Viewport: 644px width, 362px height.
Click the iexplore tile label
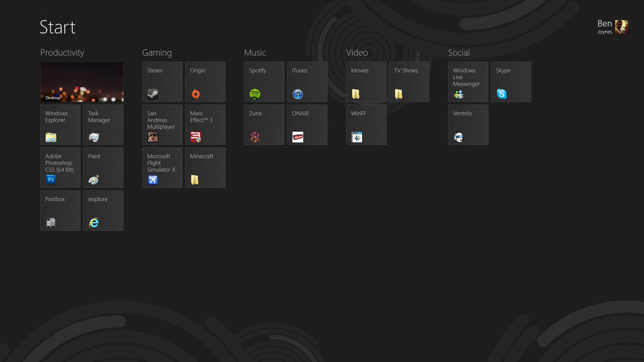click(98, 199)
